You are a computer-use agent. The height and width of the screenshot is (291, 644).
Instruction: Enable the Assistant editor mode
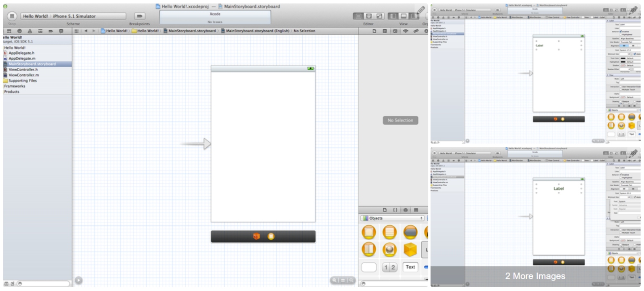coord(370,17)
